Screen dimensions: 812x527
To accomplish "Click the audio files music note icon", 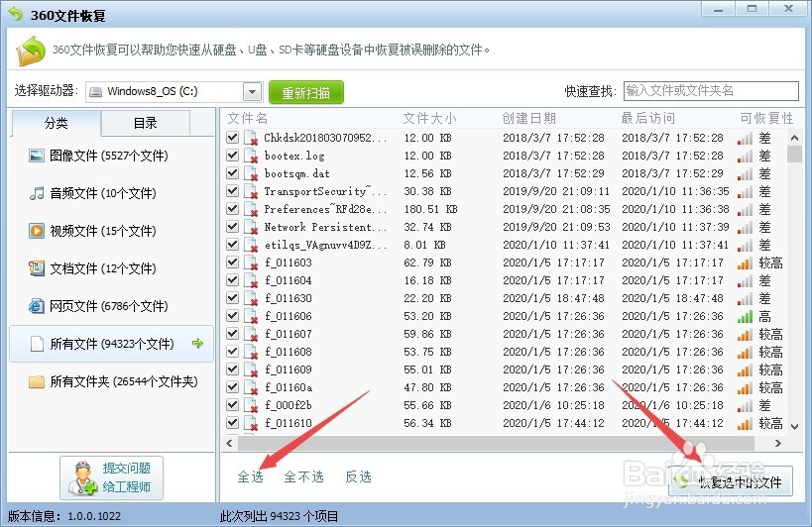I will pos(37,193).
